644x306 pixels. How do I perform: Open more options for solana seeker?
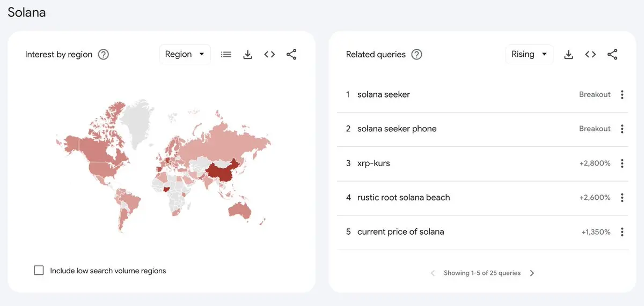[x=622, y=95]
